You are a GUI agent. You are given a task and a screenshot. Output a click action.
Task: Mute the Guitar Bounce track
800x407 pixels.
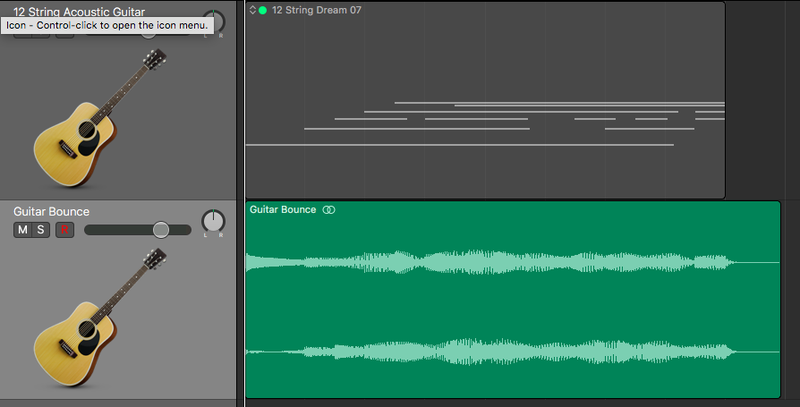(x=22, y=230)
